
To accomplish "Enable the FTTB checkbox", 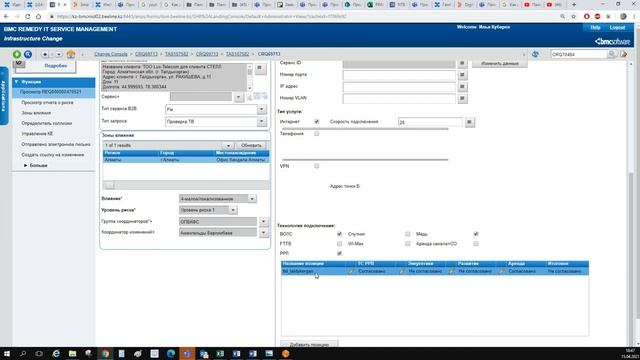I will pos(339,244).
